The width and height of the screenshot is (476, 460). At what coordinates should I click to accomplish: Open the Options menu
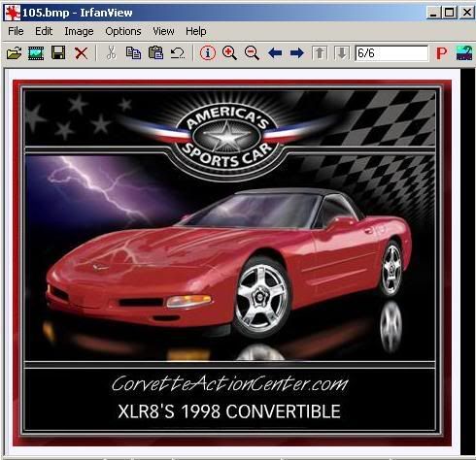point(123,31)
